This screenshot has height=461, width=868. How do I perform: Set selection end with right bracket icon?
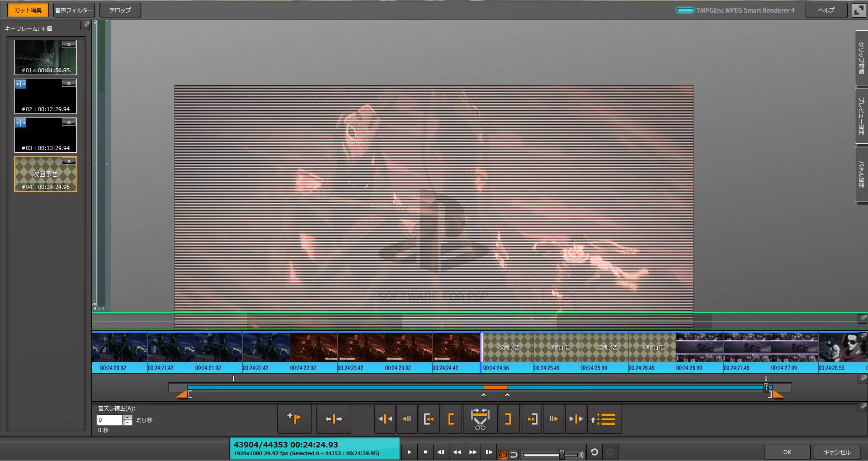pos(508,419)
